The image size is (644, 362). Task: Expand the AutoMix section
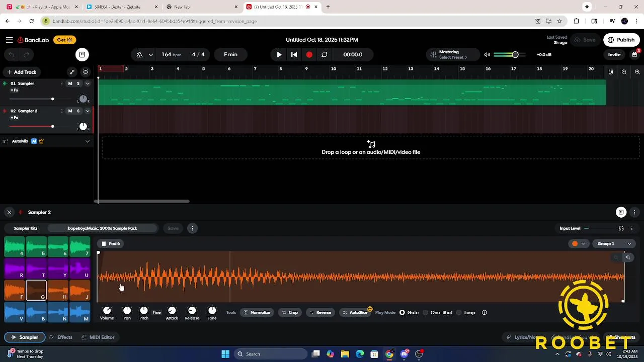(x=87, y=141)
